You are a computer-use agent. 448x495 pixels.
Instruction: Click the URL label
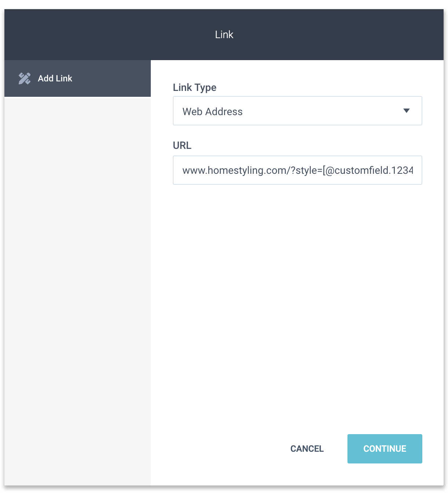(182, 146)
